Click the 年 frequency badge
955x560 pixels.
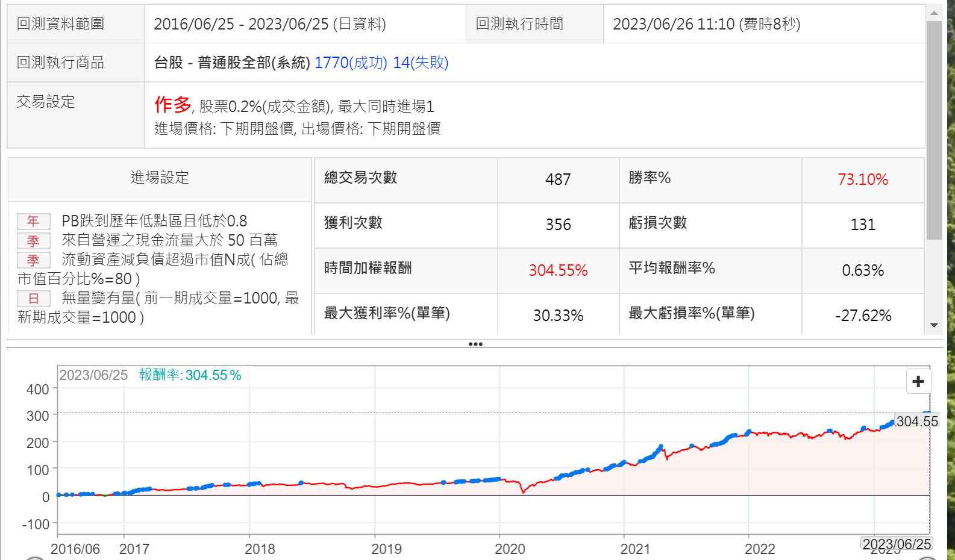(x=33, y=222)
